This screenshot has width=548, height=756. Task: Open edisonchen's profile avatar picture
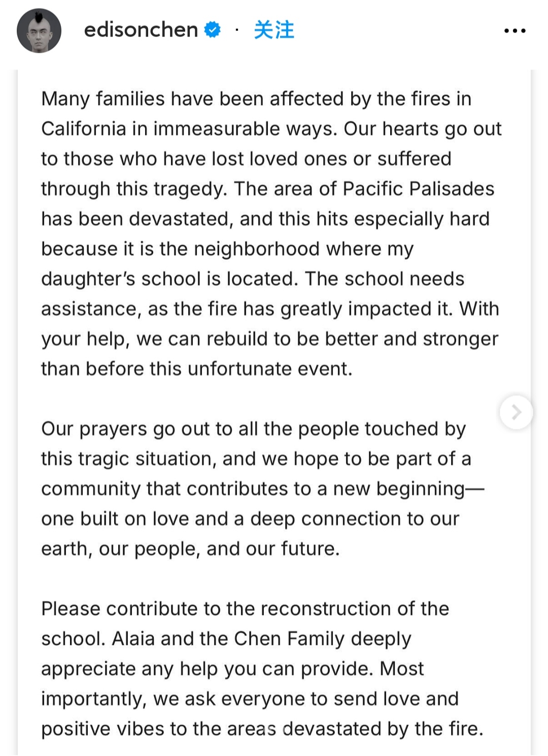pyautogui.click(x=39, y=30)
